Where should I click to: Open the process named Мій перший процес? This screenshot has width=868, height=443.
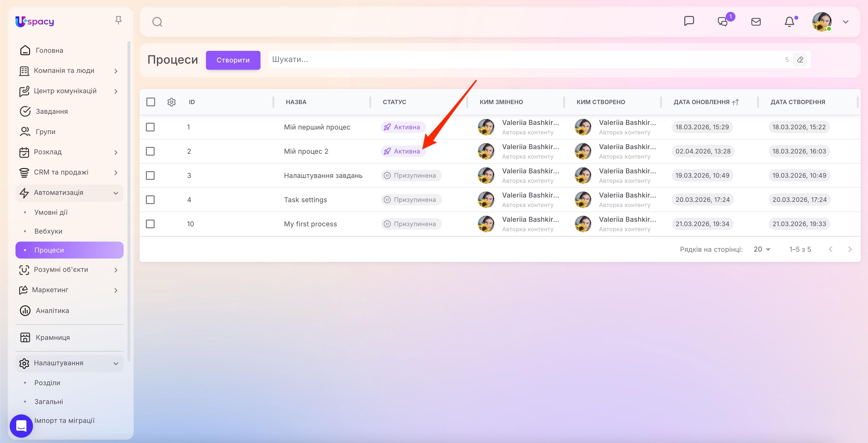point(317,127)
